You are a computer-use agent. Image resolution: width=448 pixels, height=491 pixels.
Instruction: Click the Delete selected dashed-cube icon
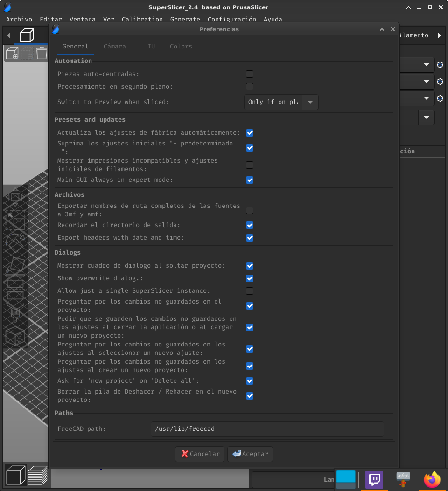[27, 53]
